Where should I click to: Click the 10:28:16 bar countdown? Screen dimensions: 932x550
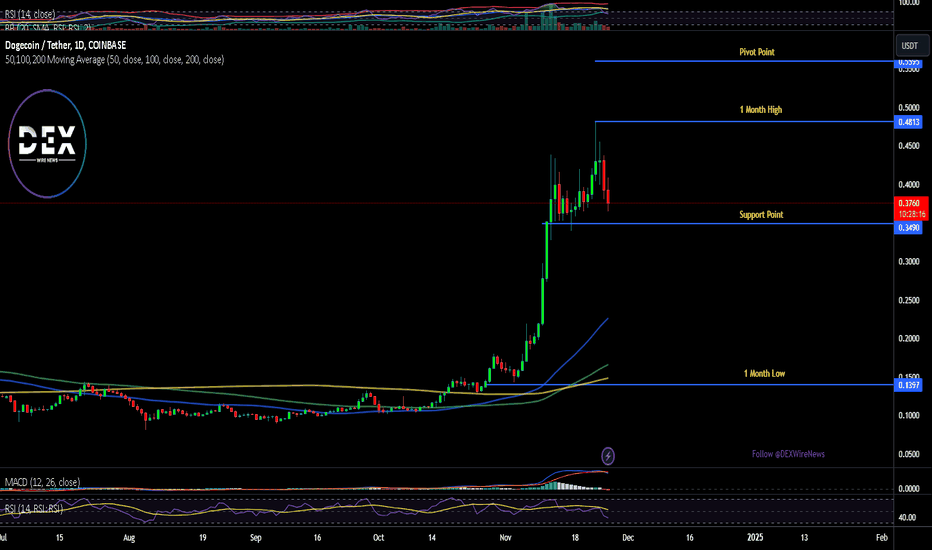point(911,214)
